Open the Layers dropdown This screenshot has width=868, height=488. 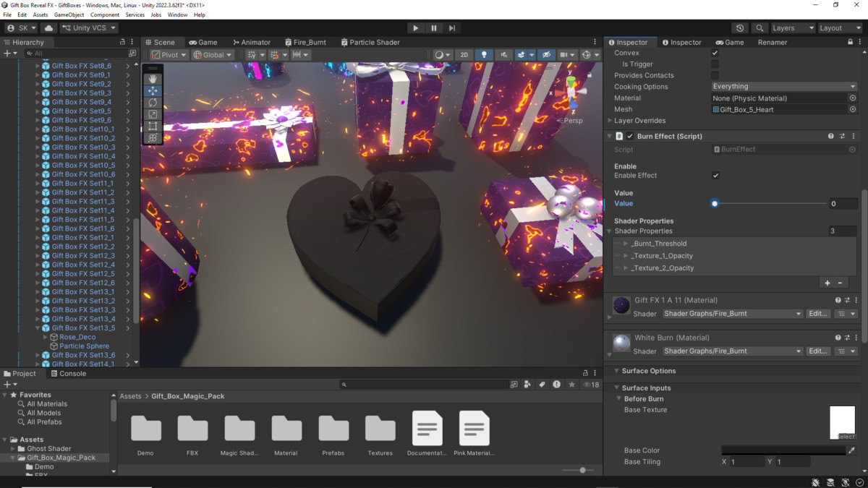[793, 28]
